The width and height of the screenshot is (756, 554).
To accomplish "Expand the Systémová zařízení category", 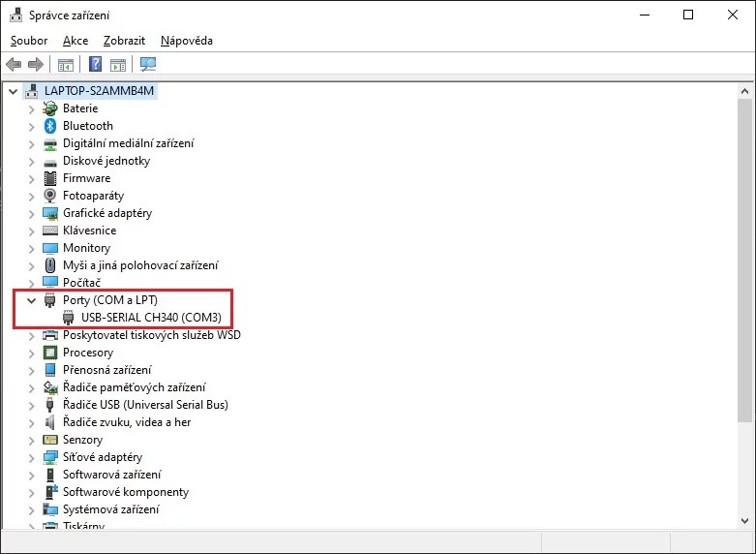I will [32, 509].
